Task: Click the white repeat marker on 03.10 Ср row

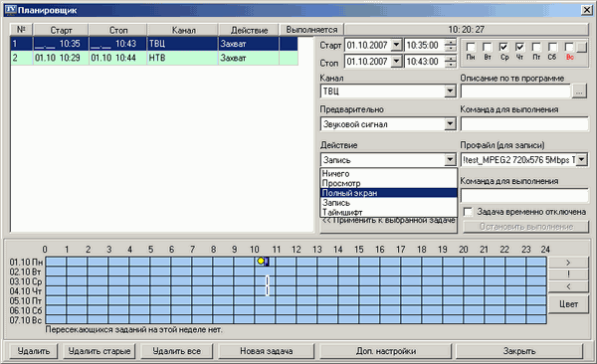Action: [268, 281]
